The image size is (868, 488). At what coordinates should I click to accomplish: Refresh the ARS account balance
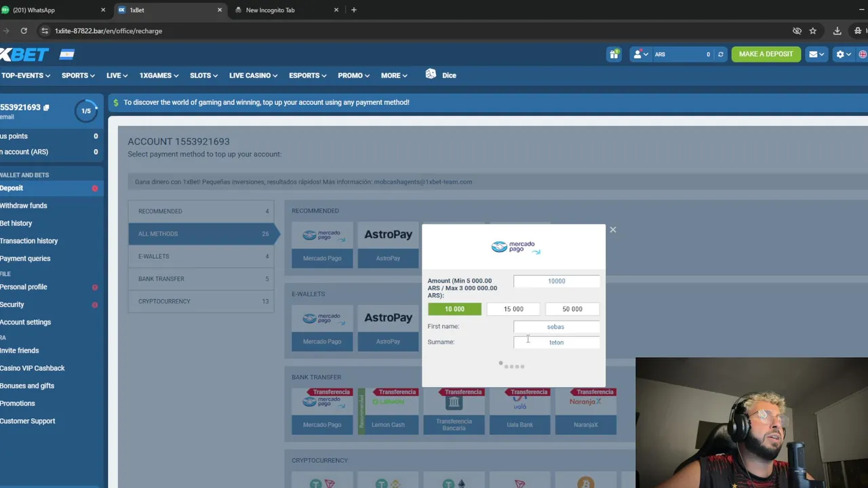[720, 54]
